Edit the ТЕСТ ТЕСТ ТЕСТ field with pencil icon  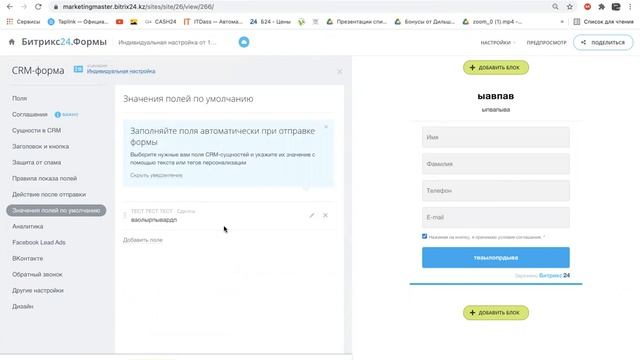tap(312, 215)
